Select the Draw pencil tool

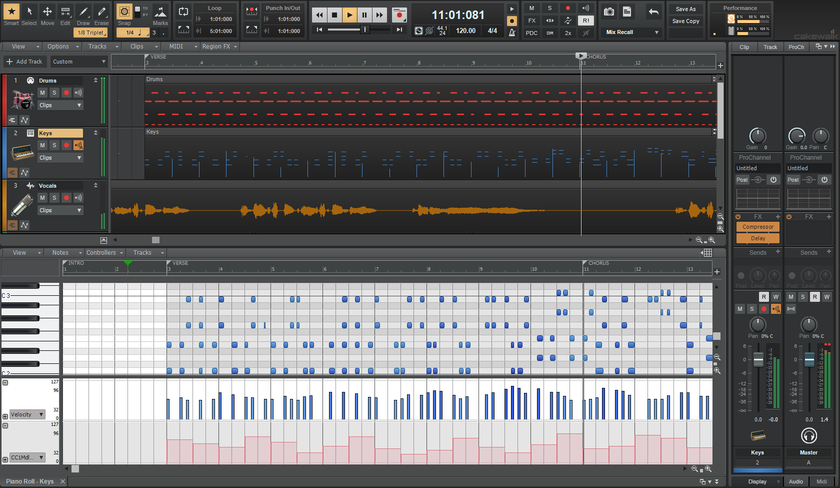83,11
